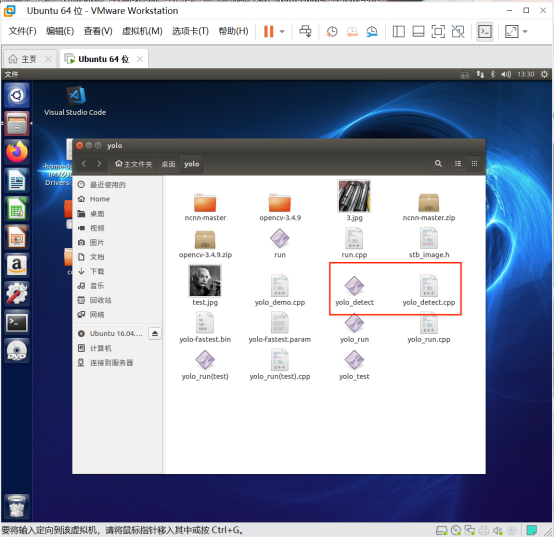Go forward in file manager history

click(99, 164)
